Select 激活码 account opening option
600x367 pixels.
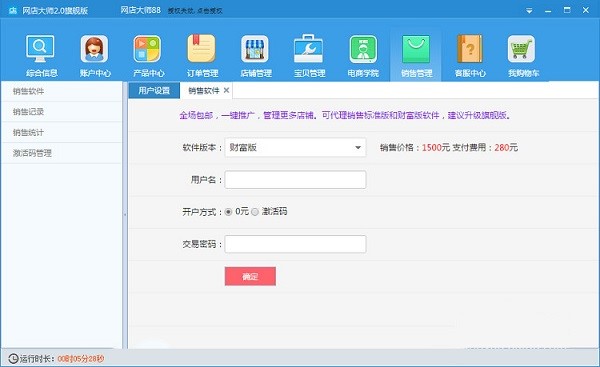point(255,212)
